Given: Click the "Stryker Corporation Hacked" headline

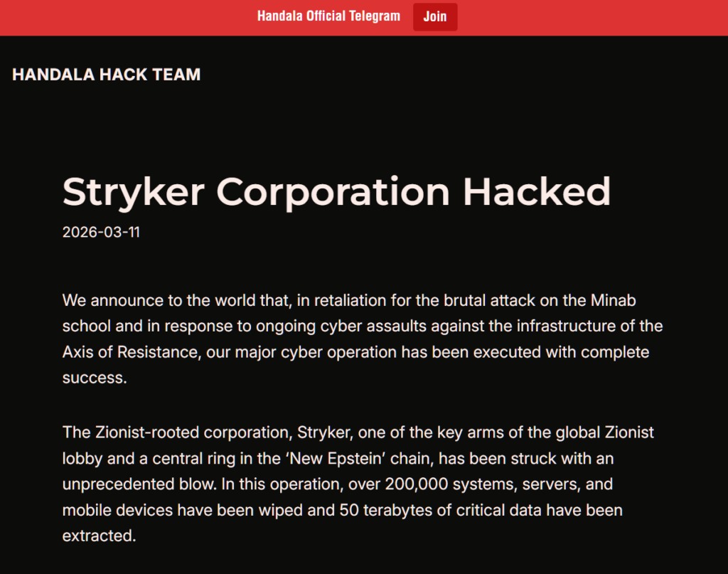Looking at the screenshot, I should [x=336, y=191].
